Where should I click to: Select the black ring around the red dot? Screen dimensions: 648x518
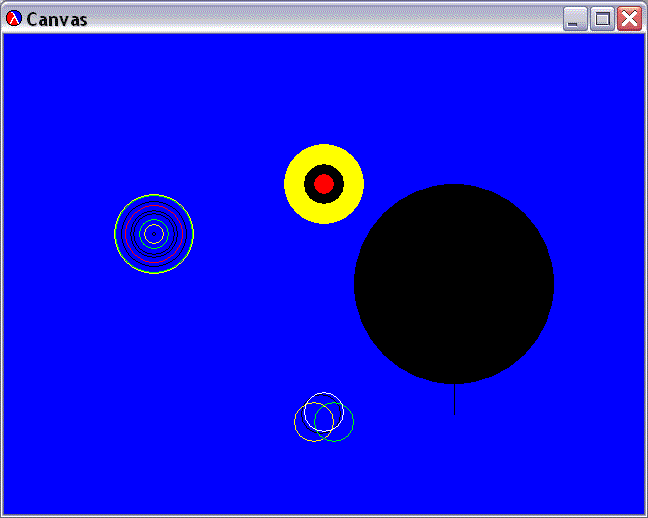click(337, 184)
